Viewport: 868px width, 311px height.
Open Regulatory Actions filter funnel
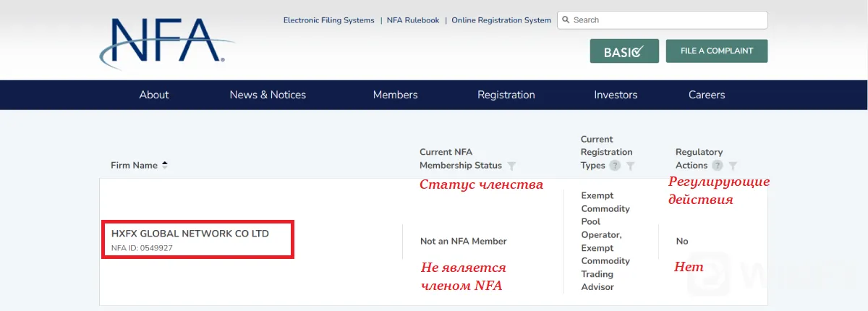coord(733,166)
